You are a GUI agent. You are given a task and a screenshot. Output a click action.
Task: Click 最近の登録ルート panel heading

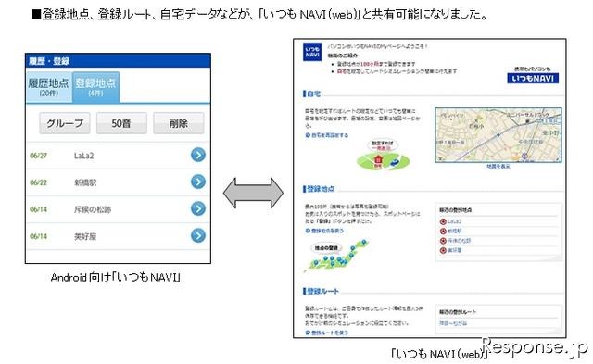click(x=458, y=312)
